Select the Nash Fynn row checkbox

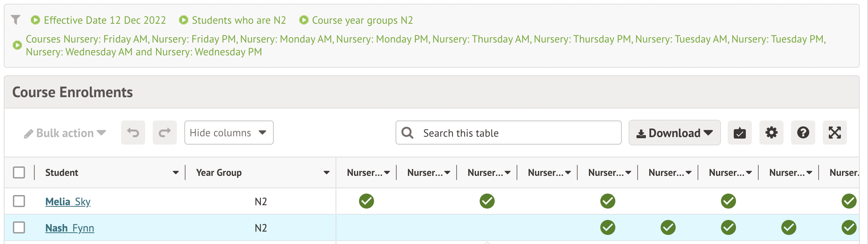(19, 227)
